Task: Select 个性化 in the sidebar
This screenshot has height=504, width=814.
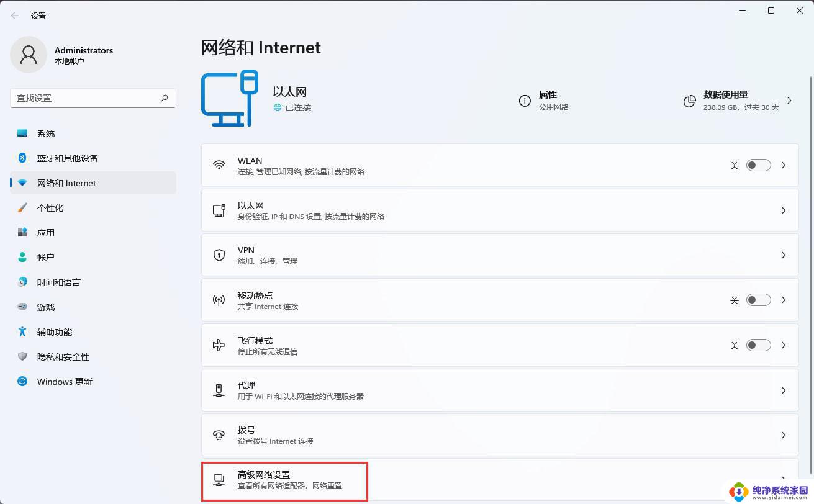Action: click(x=50, y=208)
